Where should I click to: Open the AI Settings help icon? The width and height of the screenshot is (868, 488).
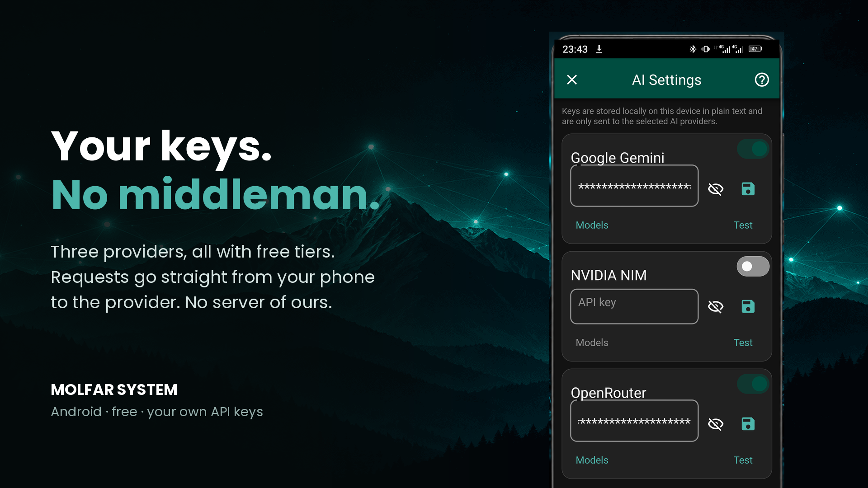coord(762,80)
